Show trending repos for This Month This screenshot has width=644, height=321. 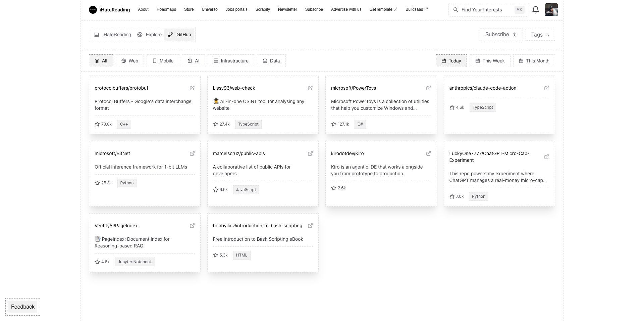(534, 61)
